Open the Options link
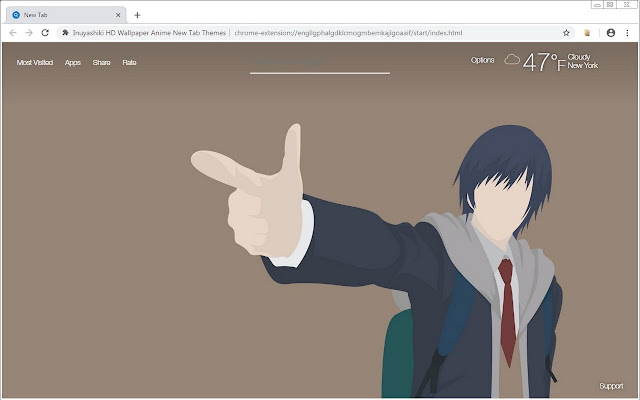 (x=482, y=60)
